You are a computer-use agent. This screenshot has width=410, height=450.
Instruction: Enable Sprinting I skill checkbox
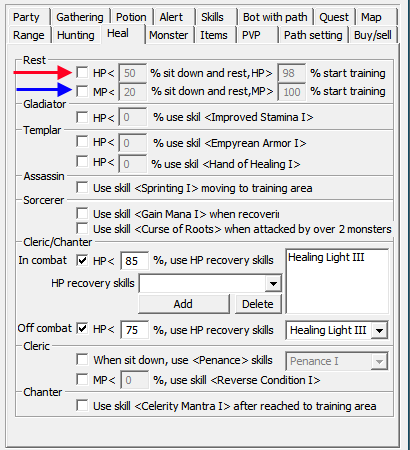click(x=82, y=188)
